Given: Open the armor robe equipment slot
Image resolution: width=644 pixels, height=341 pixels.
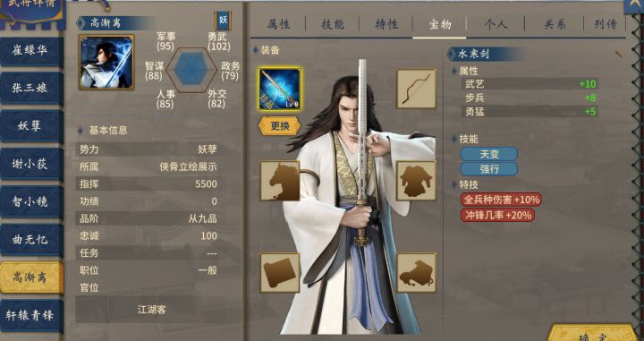Looking at the screenshot, I should point(416,181).
